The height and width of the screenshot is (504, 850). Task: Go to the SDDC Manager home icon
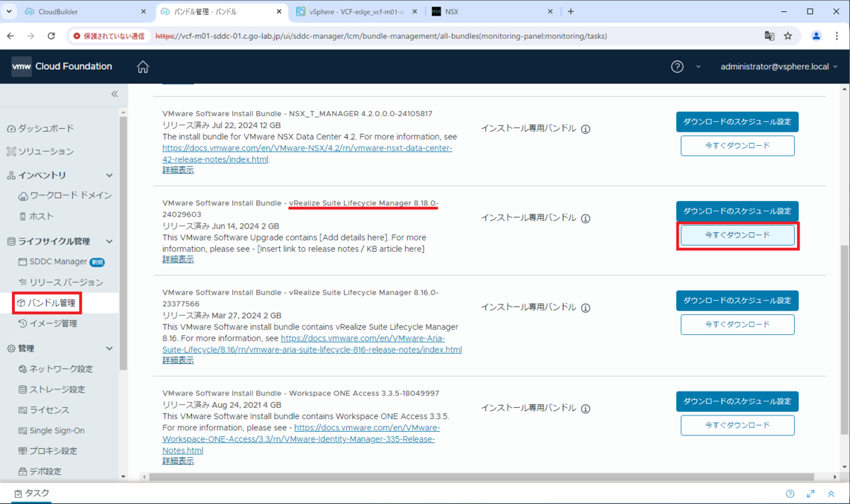(143, 67)
